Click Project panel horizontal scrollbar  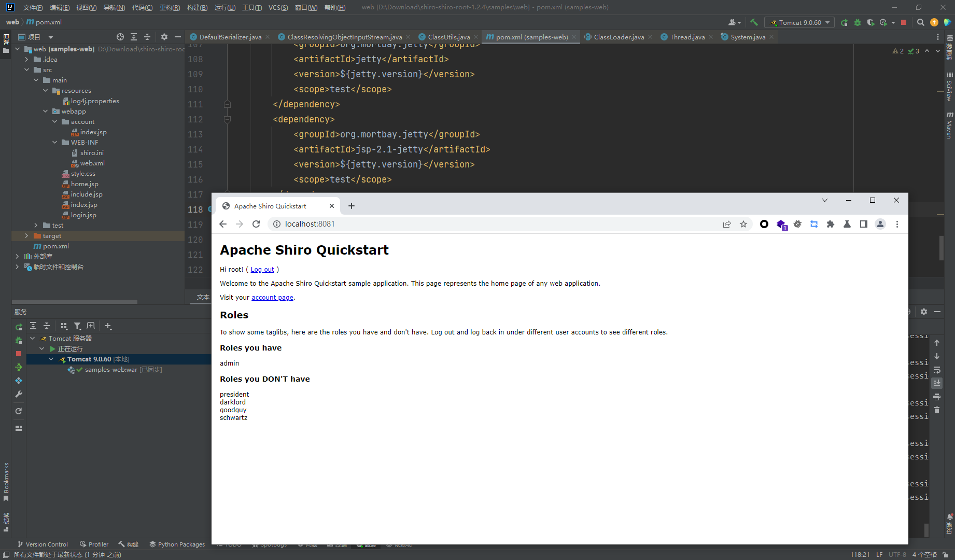pyautogui.click(x=75, y=301)
